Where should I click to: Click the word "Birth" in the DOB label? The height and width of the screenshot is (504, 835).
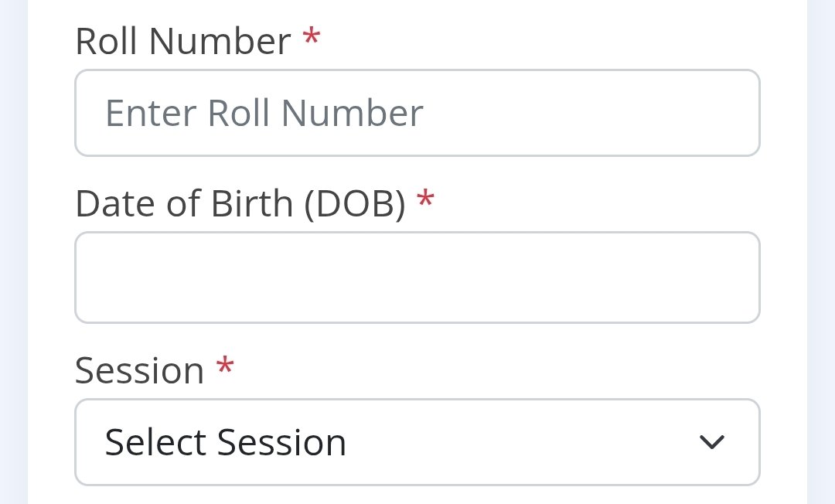(257, 203)
